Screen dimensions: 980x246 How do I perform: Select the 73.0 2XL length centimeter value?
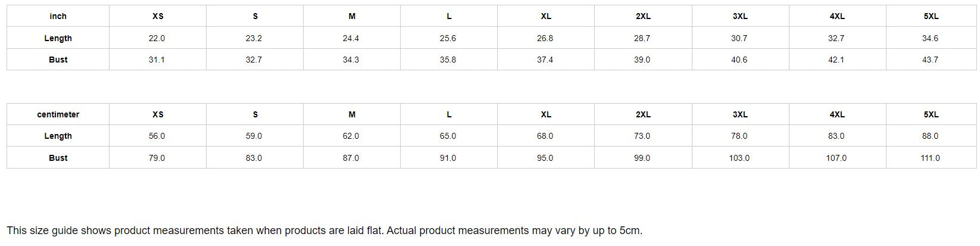click(x=642, y=136)
